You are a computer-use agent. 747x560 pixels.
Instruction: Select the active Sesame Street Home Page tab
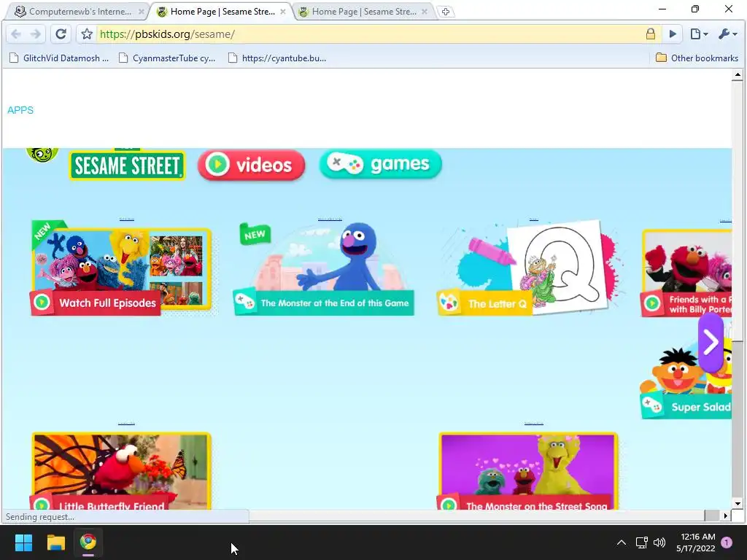222,12
